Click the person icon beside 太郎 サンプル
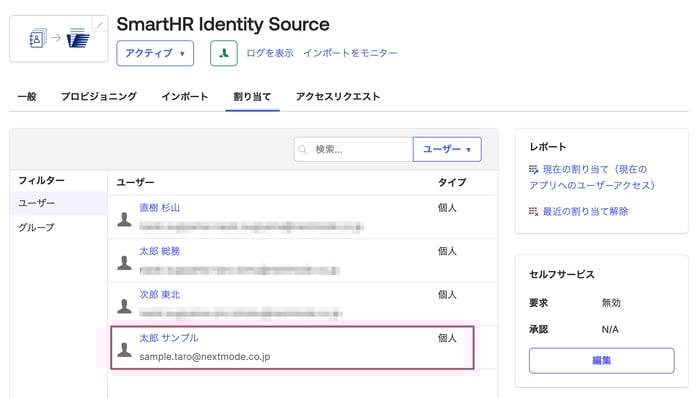Image resolution: width=700 pixels, height=398 pixels. tap(125, 350)
